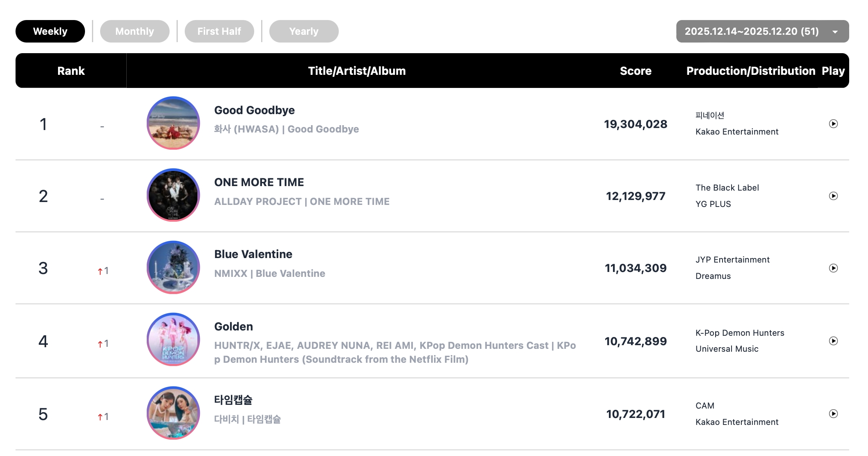Image resolution: width=868 pixels, height=456 pixels.
Task: Play the rank 5 song 타임캡슐
Action: (x=833, y=414)
